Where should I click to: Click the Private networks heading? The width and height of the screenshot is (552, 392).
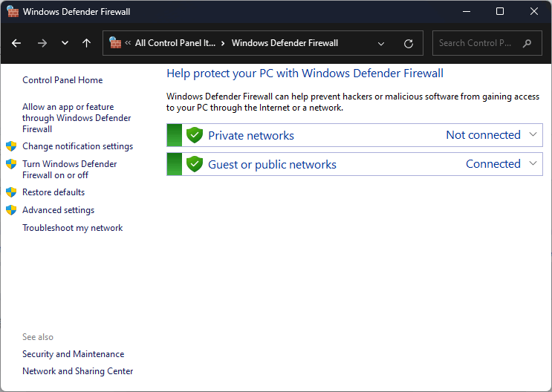[x=250, y=135]
